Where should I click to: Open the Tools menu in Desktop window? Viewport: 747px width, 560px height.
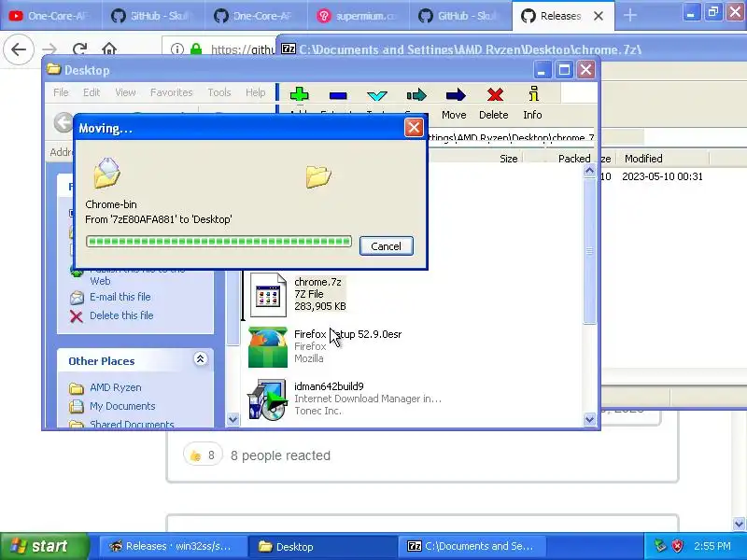pos(219,92)
